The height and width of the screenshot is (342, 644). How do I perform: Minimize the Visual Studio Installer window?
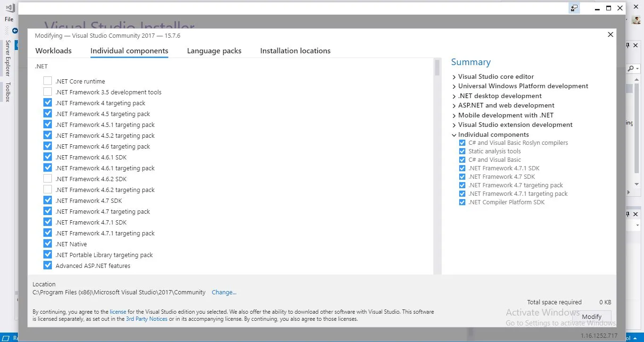pyautogui.click(x=597, y=8)
